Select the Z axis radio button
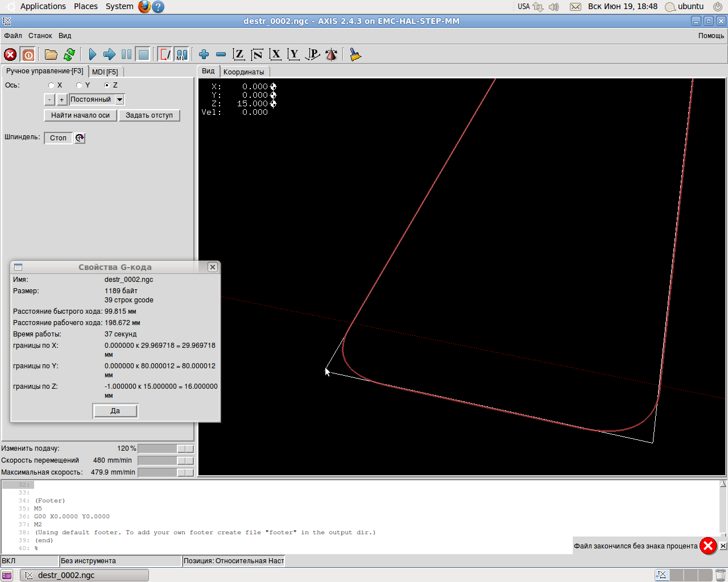This screenshot has width=728, height=582. point(107,85)
